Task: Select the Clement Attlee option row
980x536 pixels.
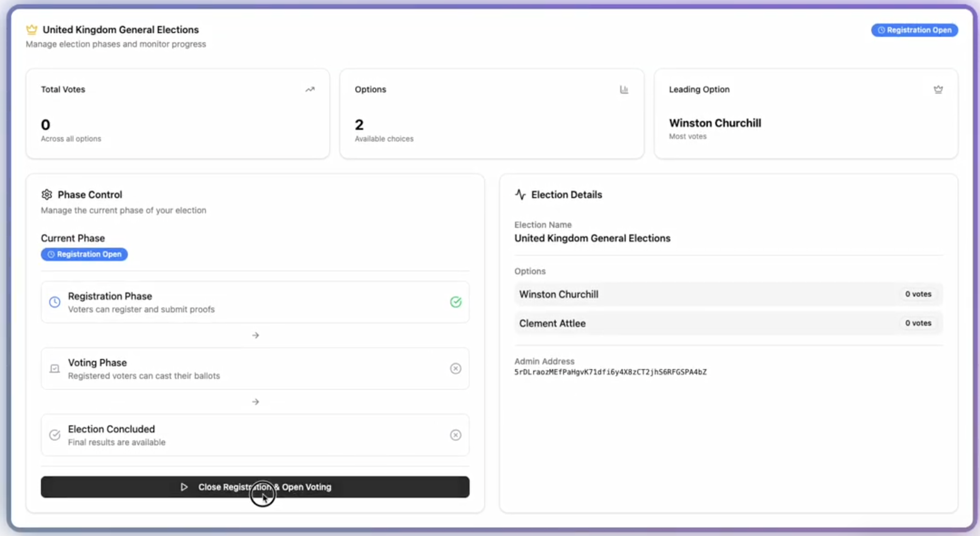Action: (728, 323)
